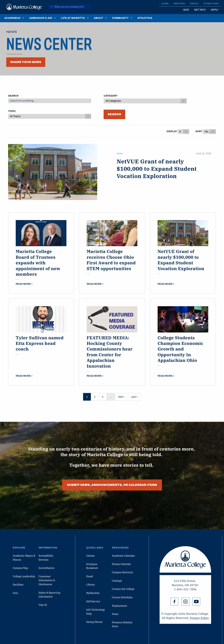This screenshot has width=224, height=644.
Task: Open the Sort dropdown
Action: coord(209,132)
